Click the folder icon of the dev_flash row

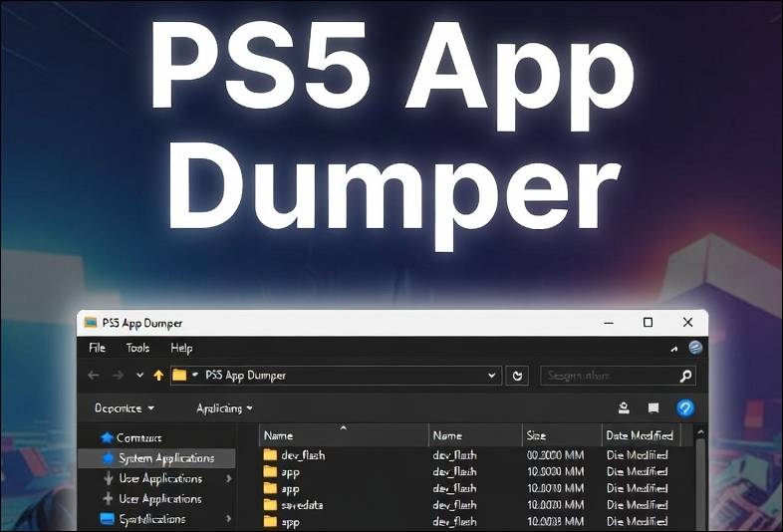coord(270,454)
